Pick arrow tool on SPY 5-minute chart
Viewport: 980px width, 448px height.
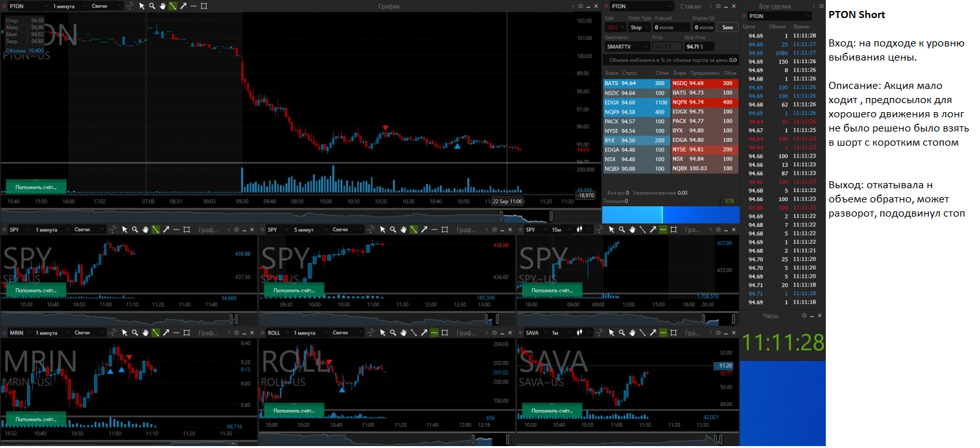pyautogui.click(x=424, y=229)
